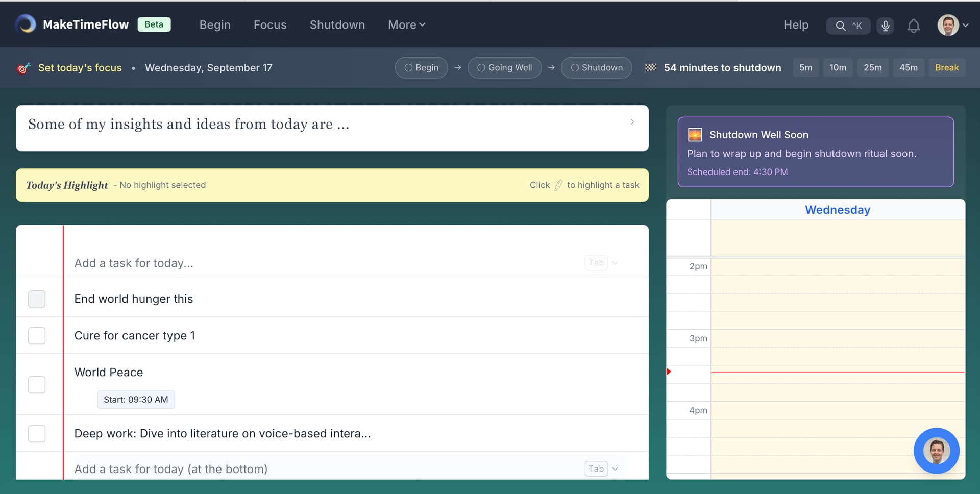
Task: Open notifications bell icon
Action: [x=913, y=26]
